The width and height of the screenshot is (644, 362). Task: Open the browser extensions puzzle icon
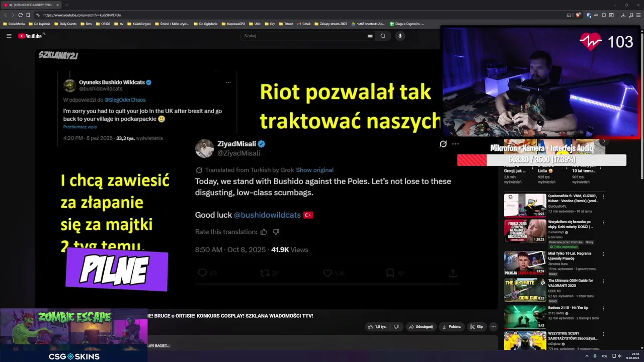[x=603, y=15]
